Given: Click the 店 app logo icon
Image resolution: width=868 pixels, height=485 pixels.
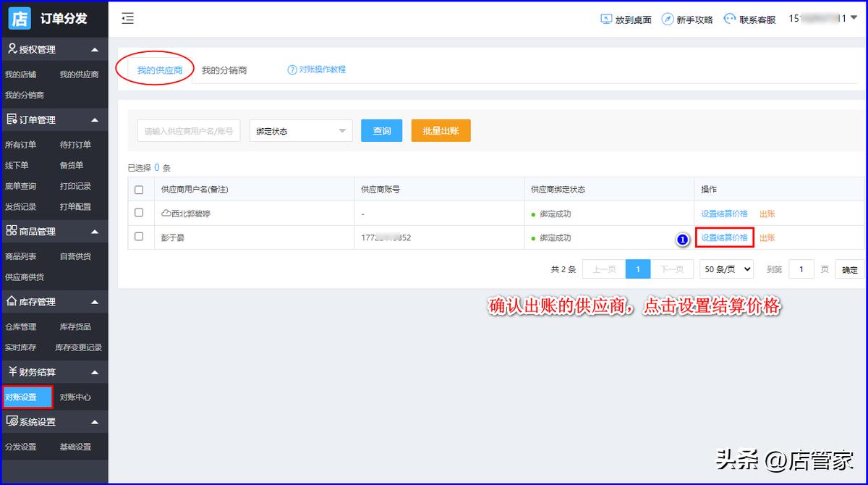Looking at the screenshot, I should pyautogui.click(x=19, y=17).
